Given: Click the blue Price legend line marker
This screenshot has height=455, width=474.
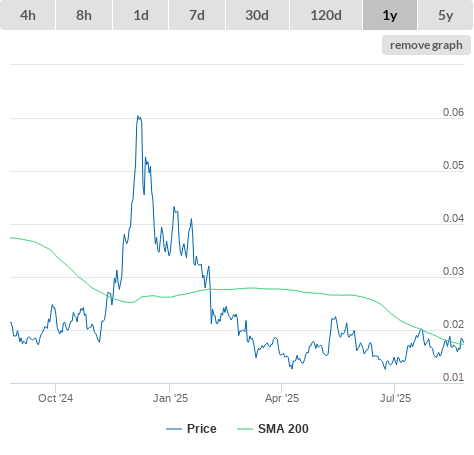Looking at the screenshot, I should point(174,429).
